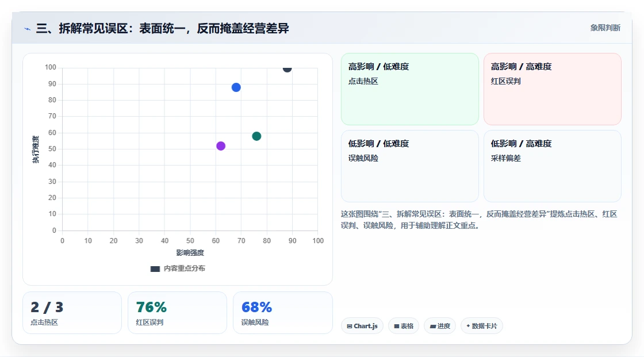Open the 68% 误触风险 stat card
Viewport: 644px width, 357px height.
click(282, 313)
